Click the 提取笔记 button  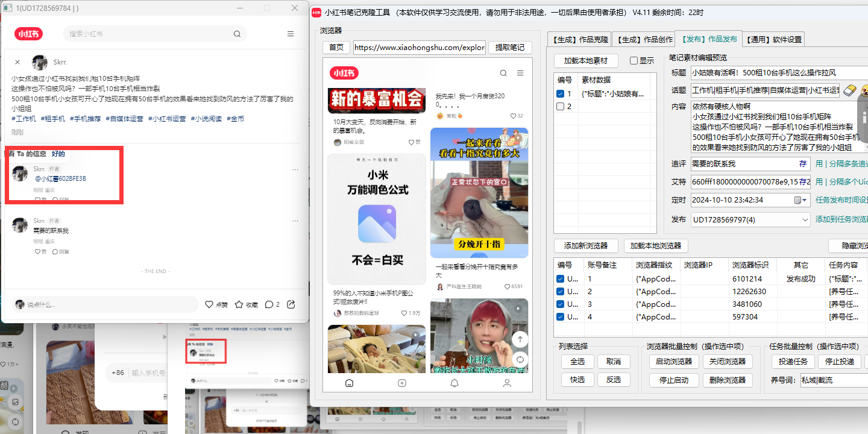click(510, 46)
